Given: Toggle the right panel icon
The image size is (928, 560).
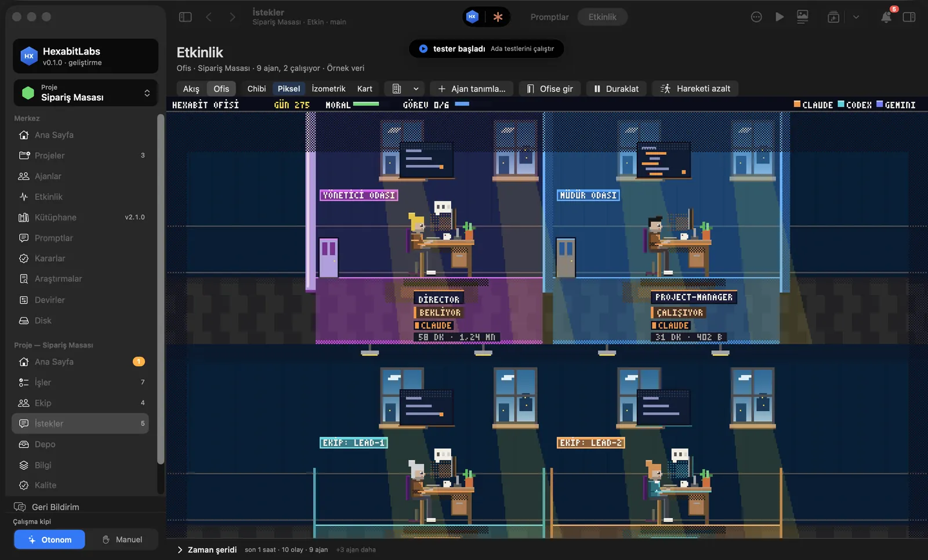Looking at the screenshot, I should [909, 17].
